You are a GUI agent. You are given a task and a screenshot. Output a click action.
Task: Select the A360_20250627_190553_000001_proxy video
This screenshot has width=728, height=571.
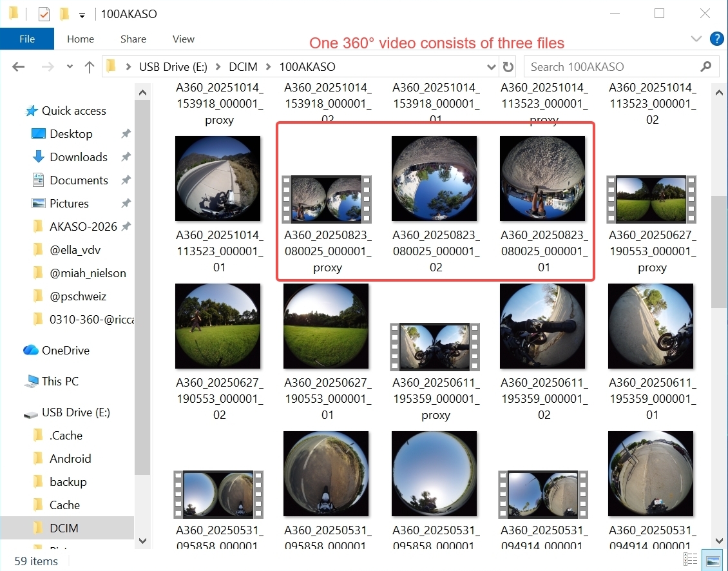point(651,199)
